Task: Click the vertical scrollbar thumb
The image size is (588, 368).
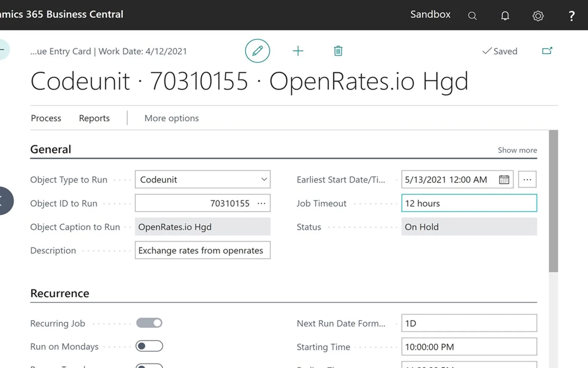Action: (553, 201)
